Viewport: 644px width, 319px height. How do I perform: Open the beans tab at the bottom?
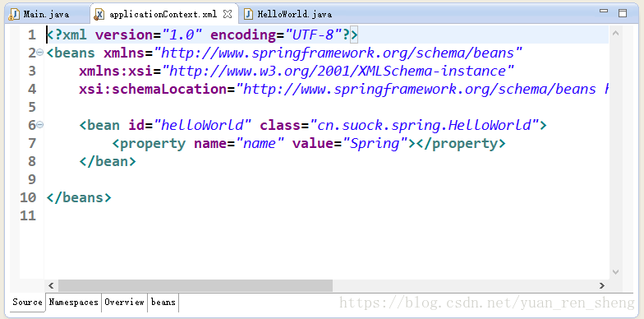pyautogui.click(x=163, y=303)
